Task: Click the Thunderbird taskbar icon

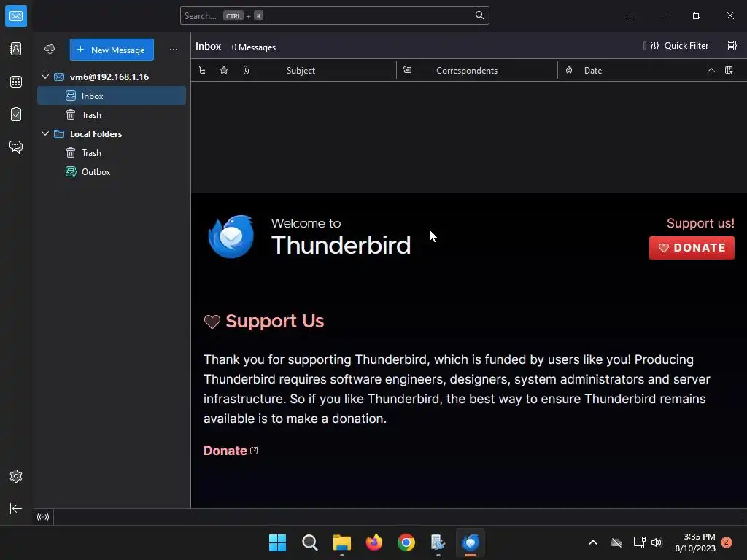Action: tap(471, 542)
